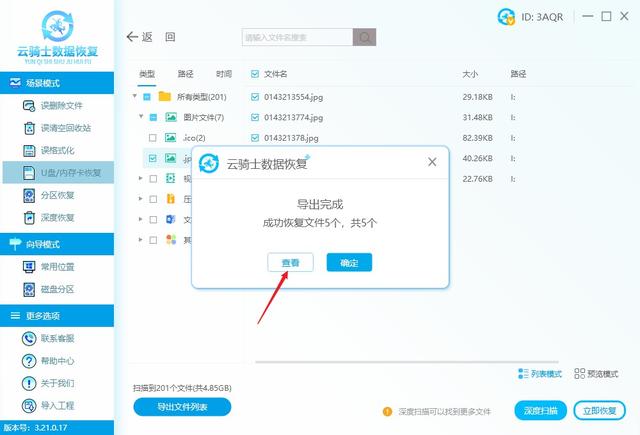
Task: Click the 所有类型 folder icon
Action: point(164,97)
